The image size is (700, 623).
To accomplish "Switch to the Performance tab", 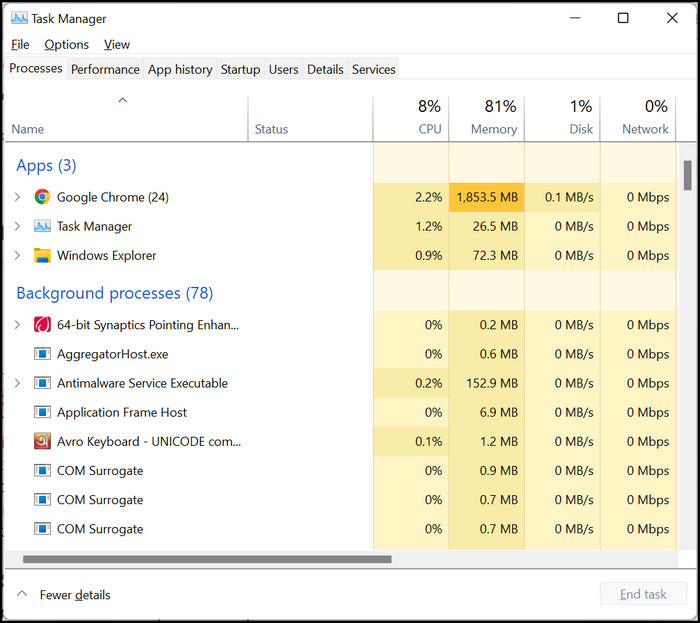I will coord(105,69).
